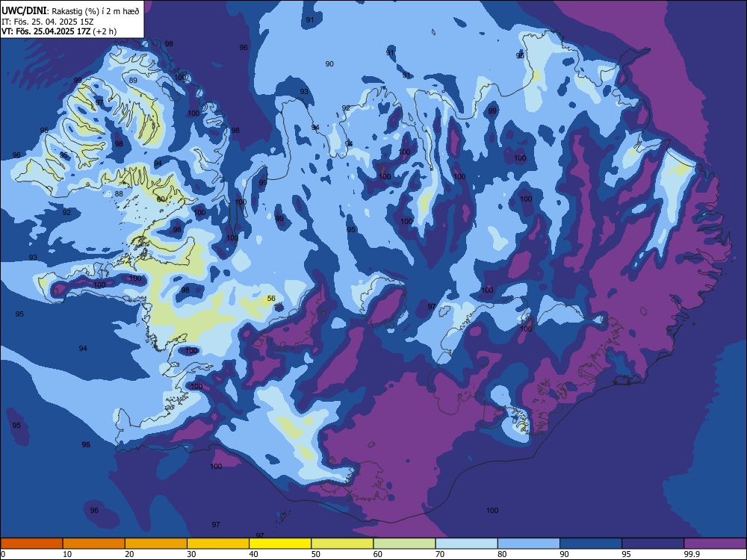Click the bright yellow 40–50 legend swatch
This screenshot has height=560, width=747.
coord(280,543)
